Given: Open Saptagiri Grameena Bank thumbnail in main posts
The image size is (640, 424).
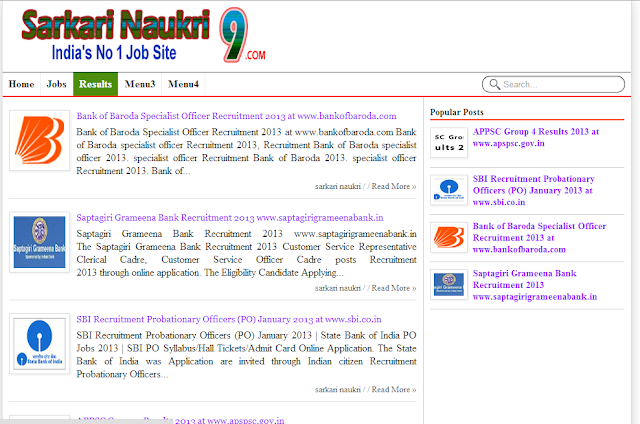Looking at the screenshot, I should [40, 242].
